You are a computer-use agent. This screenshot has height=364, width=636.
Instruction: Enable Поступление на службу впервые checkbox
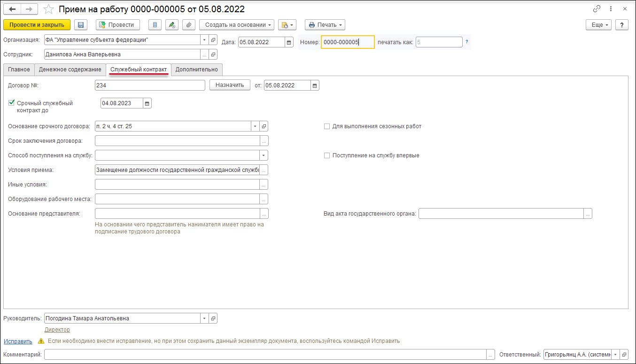point(327,155)
